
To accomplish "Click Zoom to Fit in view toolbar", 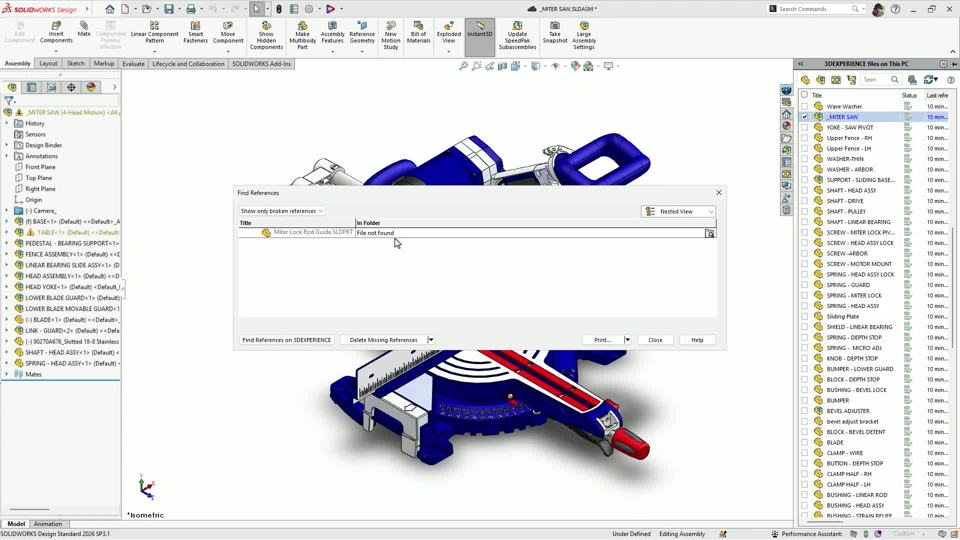I will coord(463,66).
